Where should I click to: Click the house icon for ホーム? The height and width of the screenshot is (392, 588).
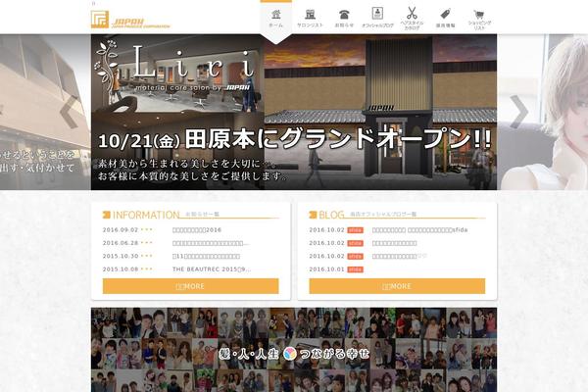[x=276, y=15]
